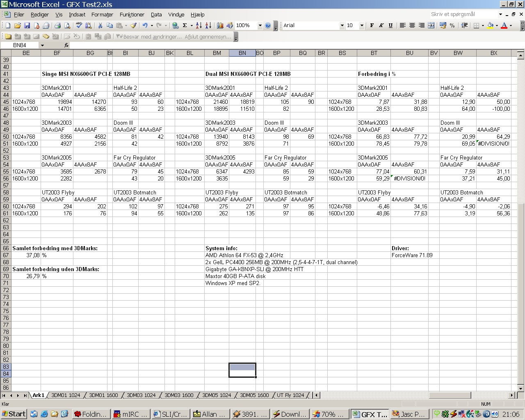Viewport: 525px width, 420px height.
Task: Click the last-sheet navigation arrow
Action: (x=25, y=395)
